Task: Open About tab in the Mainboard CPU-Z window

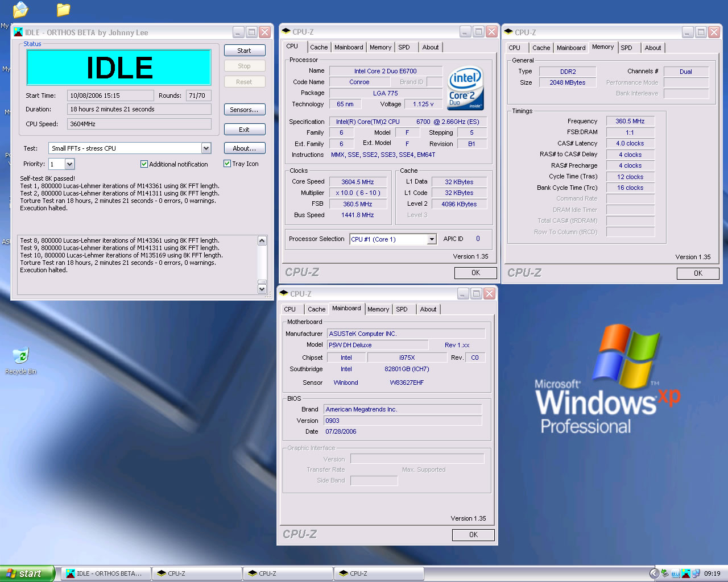Action: tap(428, 309)
